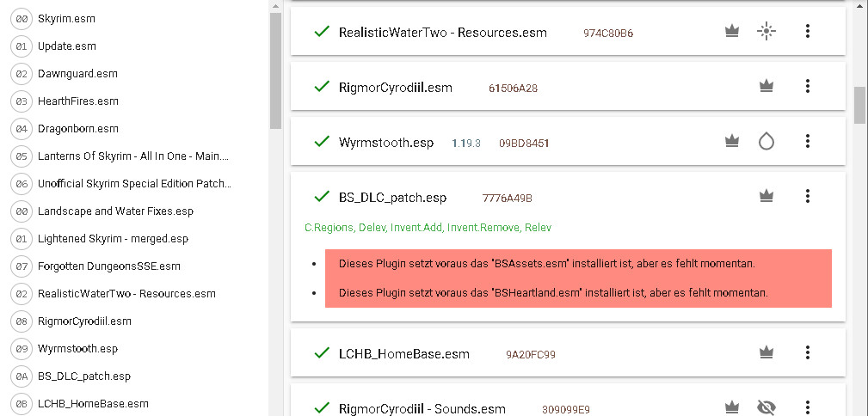
Task: Click the light plugin sun icon on RealisticWaterTwo
Action: pos(766,32)
